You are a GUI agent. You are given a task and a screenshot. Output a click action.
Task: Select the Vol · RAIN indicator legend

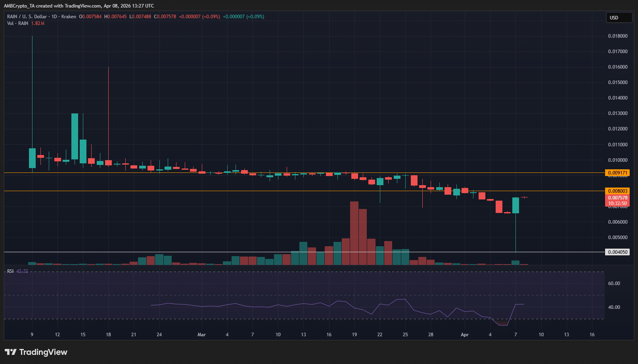pyautogui.click(x=17, y=23)
